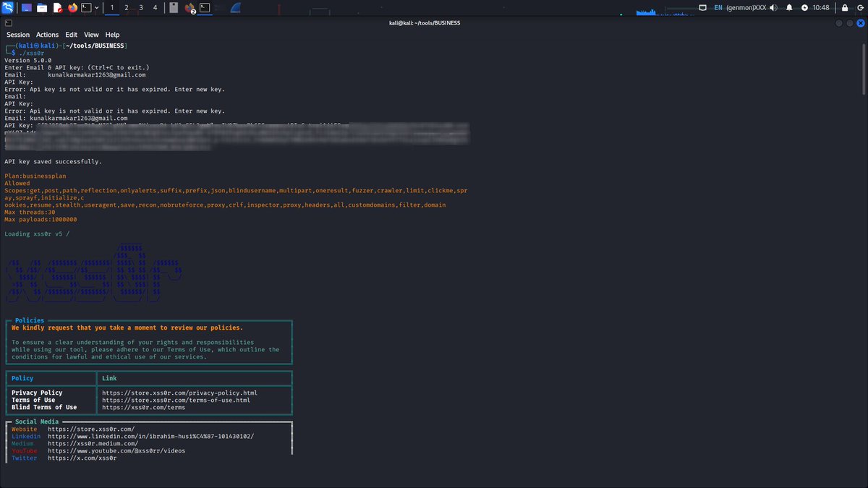Lock the screen with padlock icon
Image resolution: width=868 pixels, height=488 pixels.
pos(843,7)
